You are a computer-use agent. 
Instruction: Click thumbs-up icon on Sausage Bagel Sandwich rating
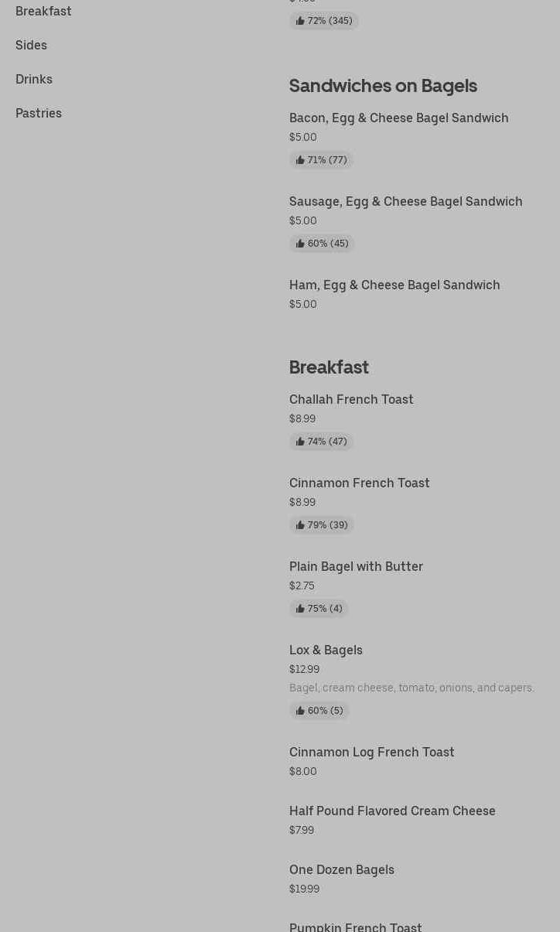300,244
